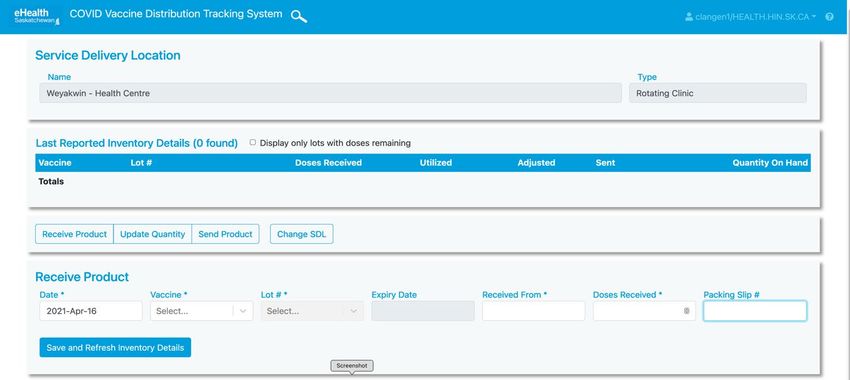
Task: Click the Update Quantity button
Action: click(x=152, y=234)
